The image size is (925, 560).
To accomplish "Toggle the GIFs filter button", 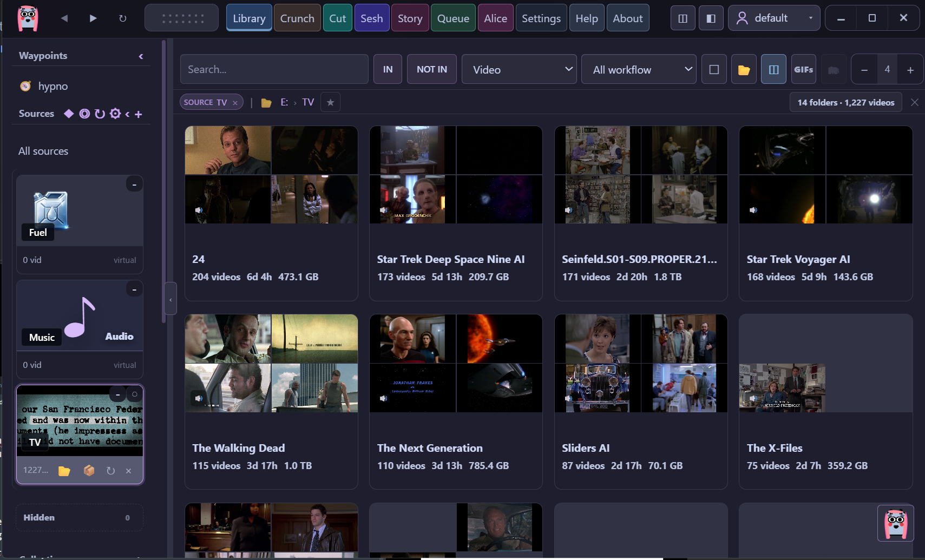I will pos(803,69).
